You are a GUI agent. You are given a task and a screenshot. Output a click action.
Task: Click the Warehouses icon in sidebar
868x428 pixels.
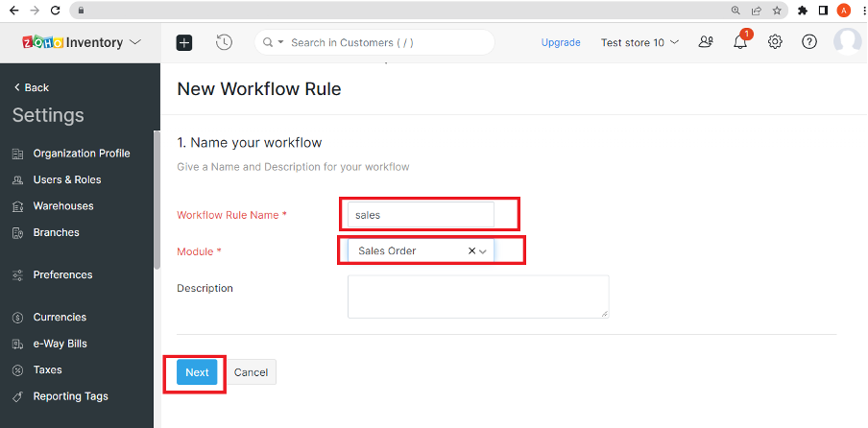pyautogui.click(x=17, y=206)
